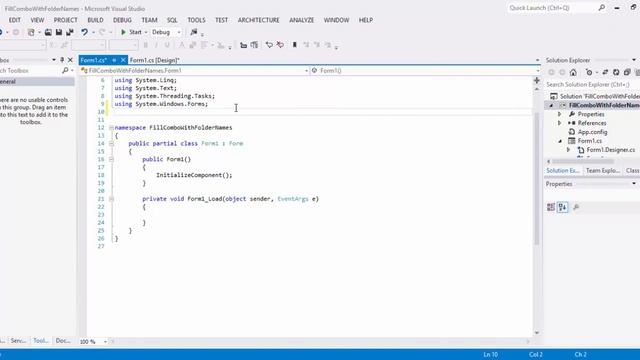Collapse the public Form1() constructor block
The width and height of the screenshot is (640, 360).
coord(111,160)
